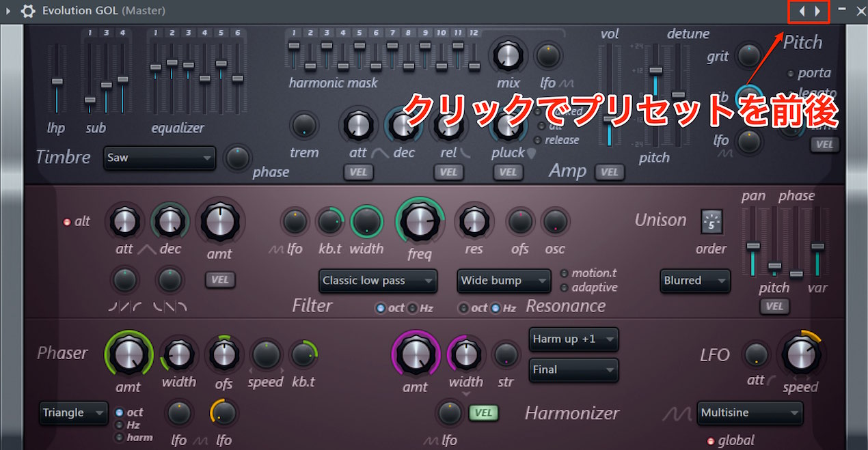The image size is (868, 450).
Task: Click the Timbre mix knob
Action: point(508,55)
